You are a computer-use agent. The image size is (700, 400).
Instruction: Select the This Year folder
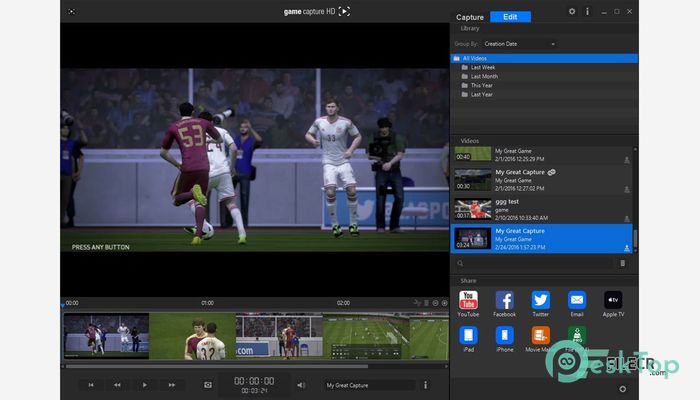tap(484, 85)
